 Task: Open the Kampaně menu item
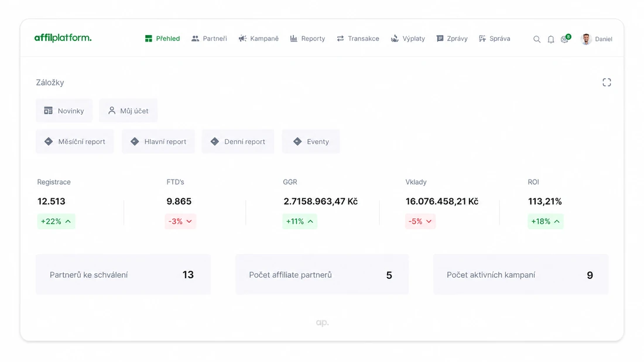point(258,39)
